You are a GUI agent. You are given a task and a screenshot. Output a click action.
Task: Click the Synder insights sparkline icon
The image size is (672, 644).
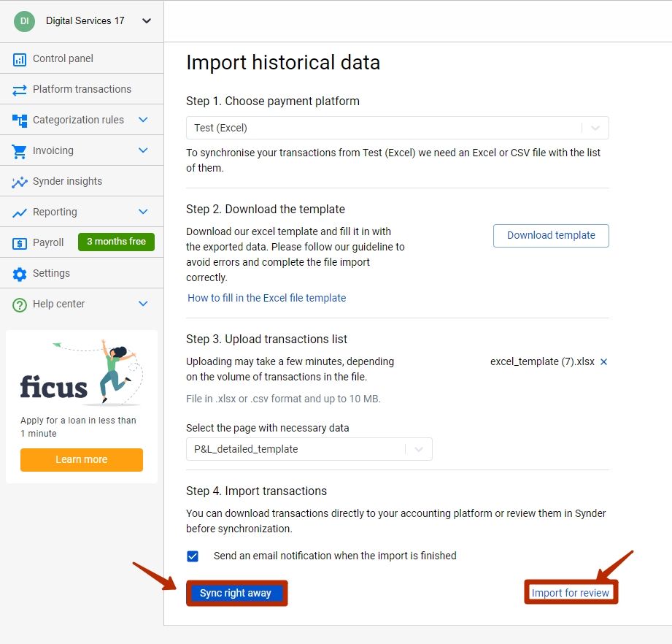pyautogui.click(x=19, y=182)
